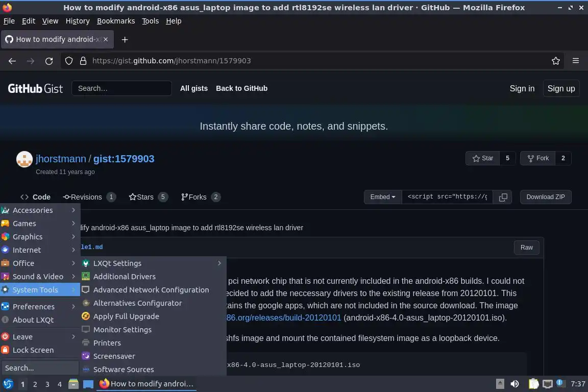Image resolution: width=588 pixels, height=392 pixels.
Task: Click the Back to GitHub link
Action: (241, 88)
